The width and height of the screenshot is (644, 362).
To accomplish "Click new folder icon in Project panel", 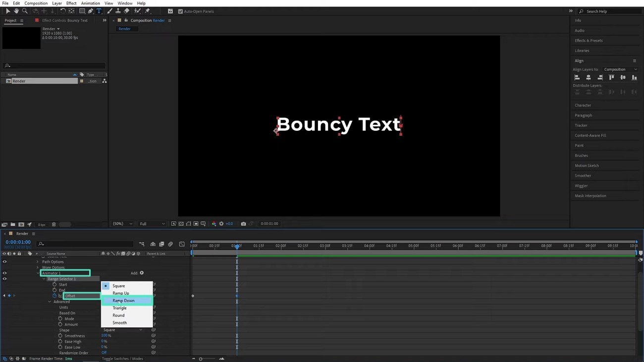I will pos(13,224).
